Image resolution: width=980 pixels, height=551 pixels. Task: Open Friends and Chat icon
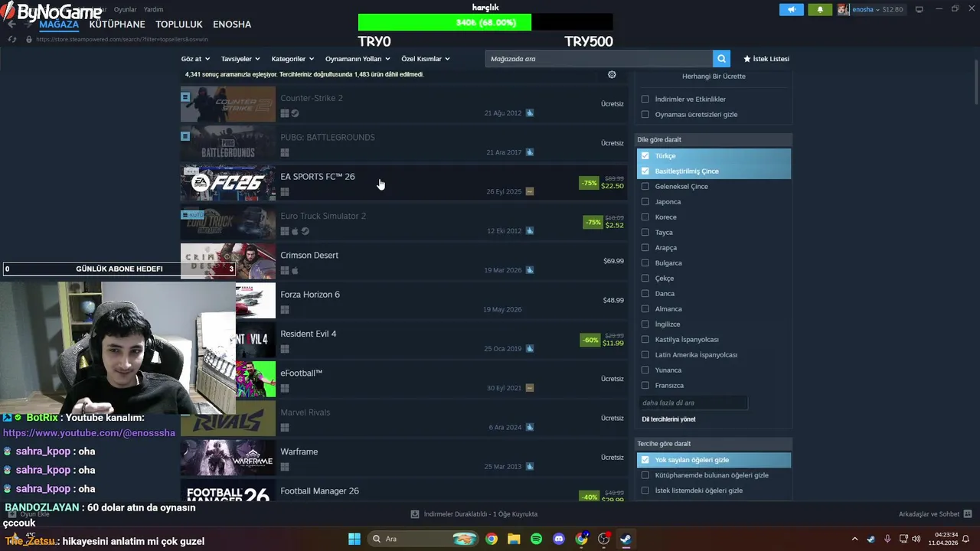click(x=968, y=514)
